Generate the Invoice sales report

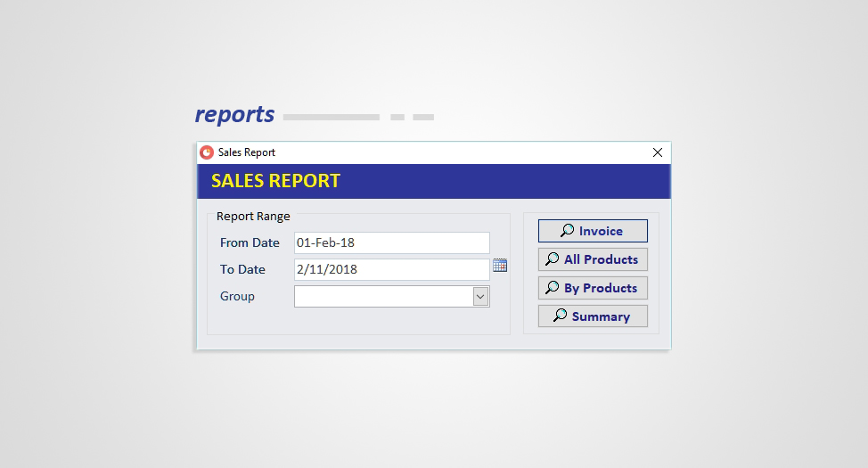point(593,231)
